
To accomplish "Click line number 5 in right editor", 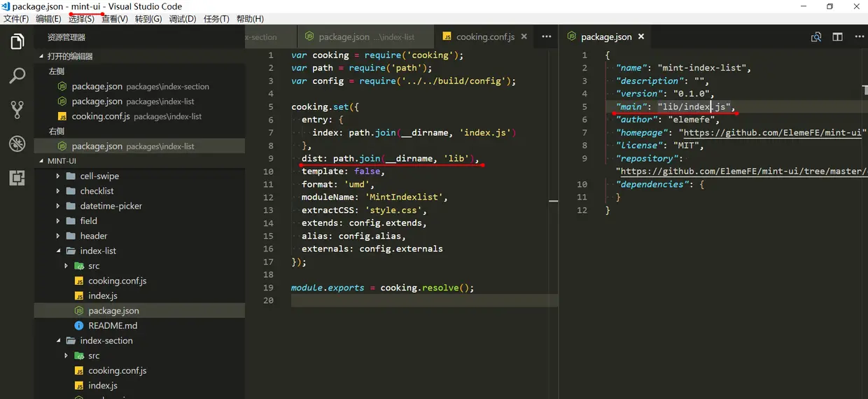I will coord(584,106).
